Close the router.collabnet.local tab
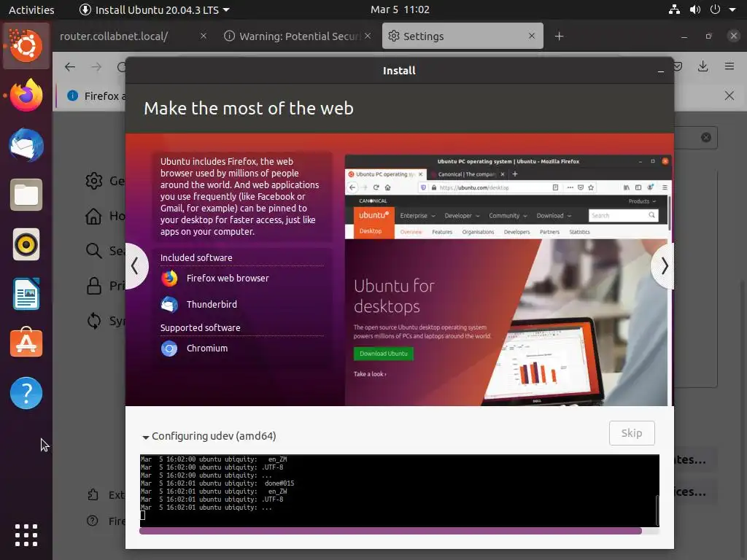The height and width of the screenshot is (560, 747). pyautogui.click(x=204, y=36)
